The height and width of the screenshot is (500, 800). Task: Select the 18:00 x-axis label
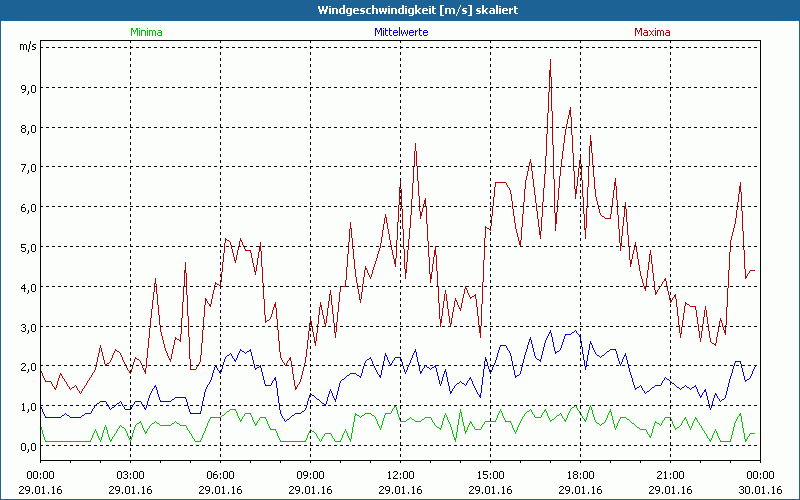coord(580,474)
